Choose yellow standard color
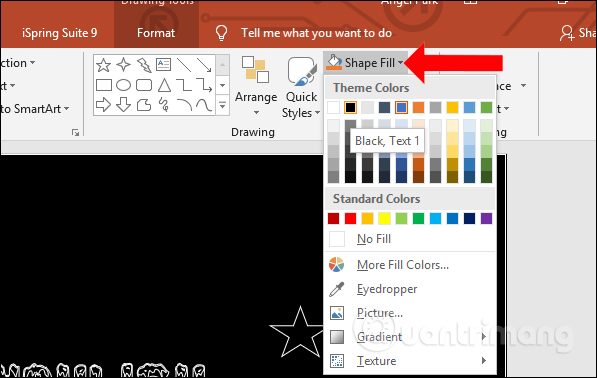Image resolution: width=597 pixels, height=378 pixels. pos(385,219)
